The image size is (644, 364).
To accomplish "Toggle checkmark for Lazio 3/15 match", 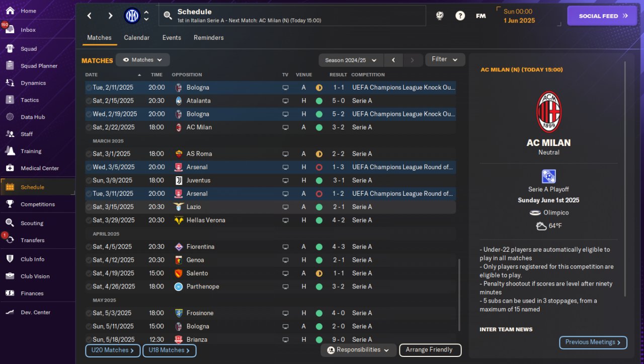I will click(89, 207).
